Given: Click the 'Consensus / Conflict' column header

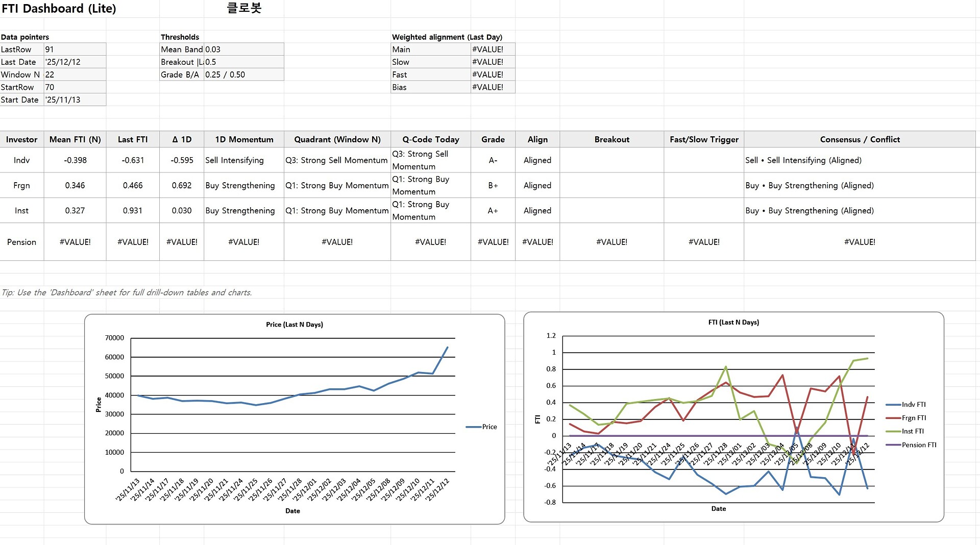Looking at the screenshot, I should 860,139.
